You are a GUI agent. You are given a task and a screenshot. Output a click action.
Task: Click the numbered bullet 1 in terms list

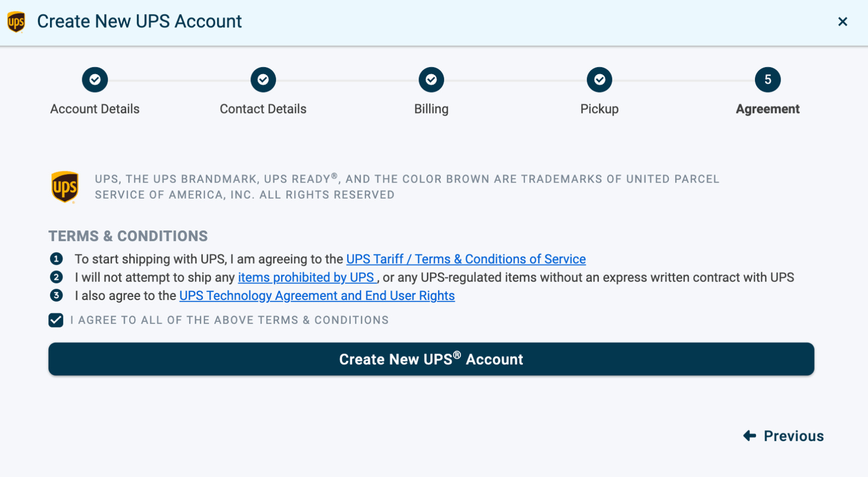click(x=56, y=258)
